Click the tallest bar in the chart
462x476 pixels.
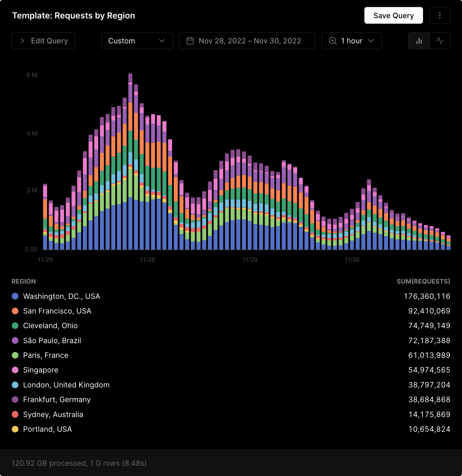click(x=130, y=162)
